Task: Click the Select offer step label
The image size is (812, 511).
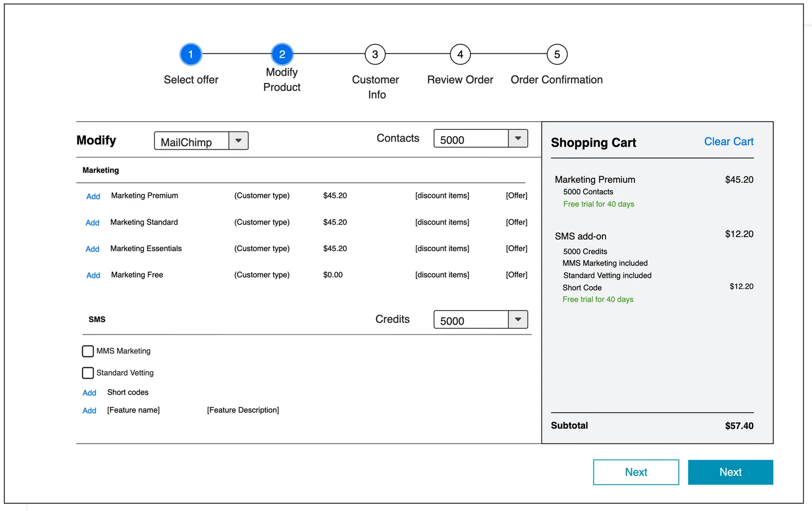Action: tap(191, 80)
